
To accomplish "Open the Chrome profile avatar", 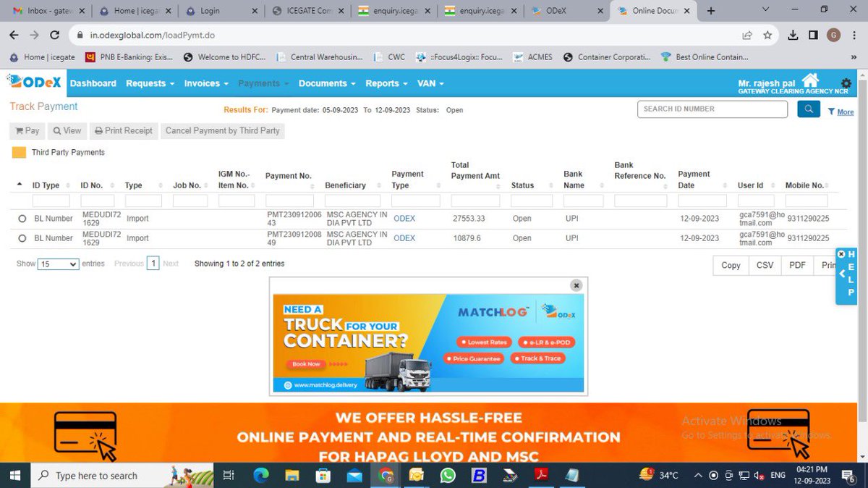I will (x=833, y=35).
